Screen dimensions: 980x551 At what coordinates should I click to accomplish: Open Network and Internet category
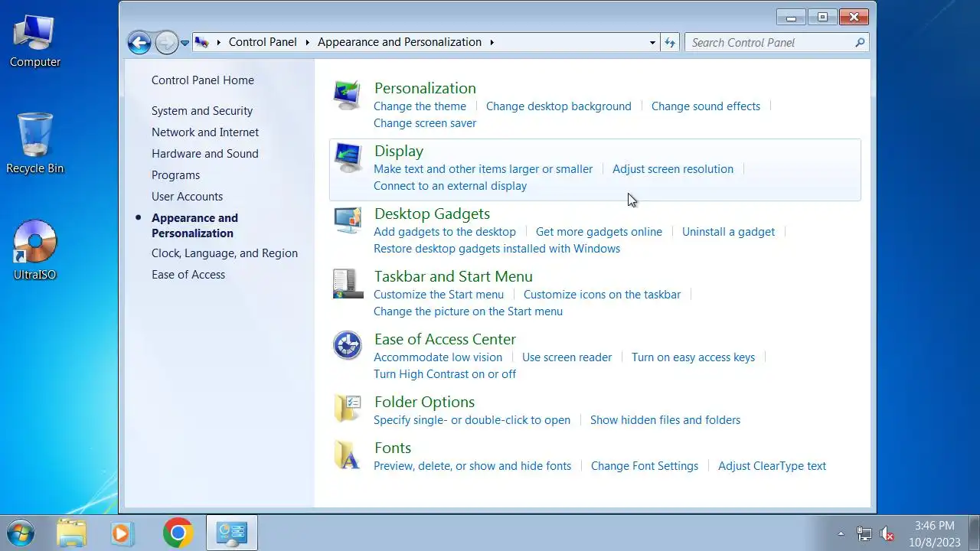pos(205,132)
